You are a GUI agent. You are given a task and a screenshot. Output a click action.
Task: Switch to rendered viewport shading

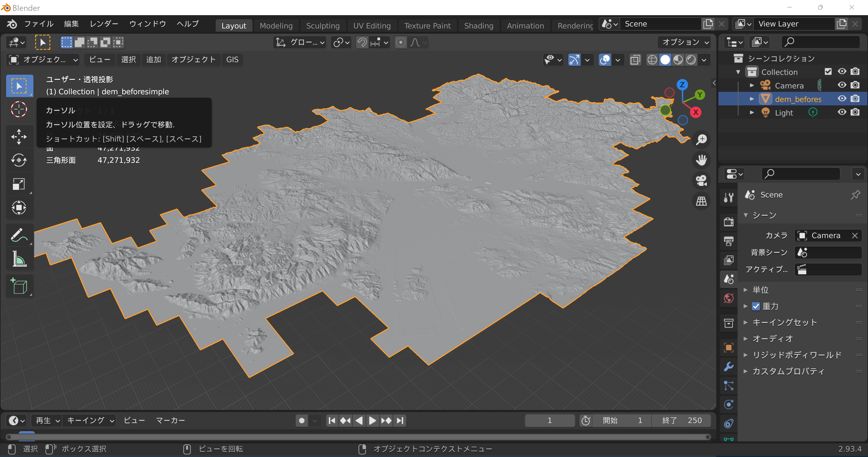(x=691, y=60)
